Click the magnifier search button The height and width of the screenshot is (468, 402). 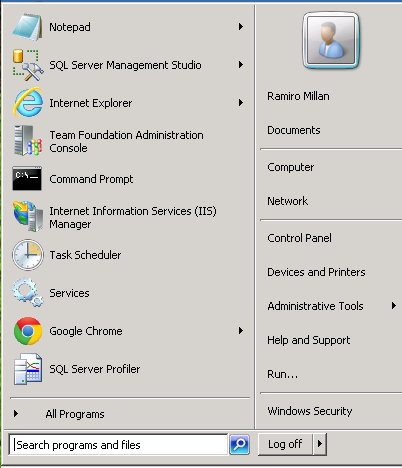[239, 444]
